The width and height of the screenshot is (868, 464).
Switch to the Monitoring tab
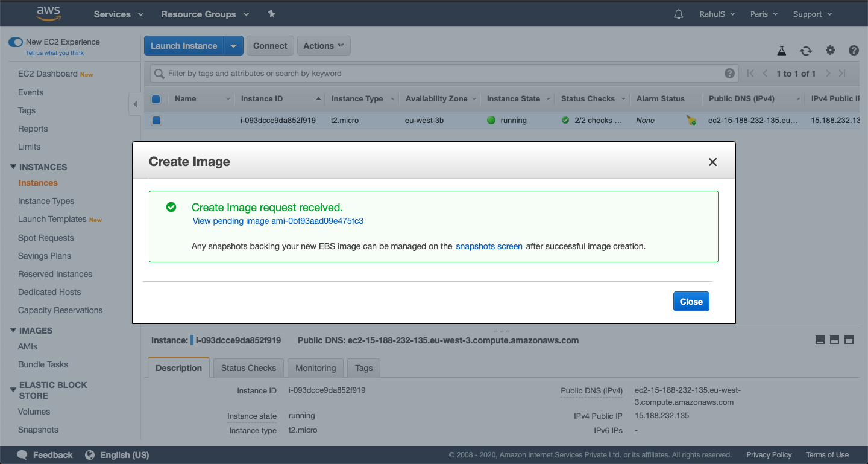[x=315, y=368]
